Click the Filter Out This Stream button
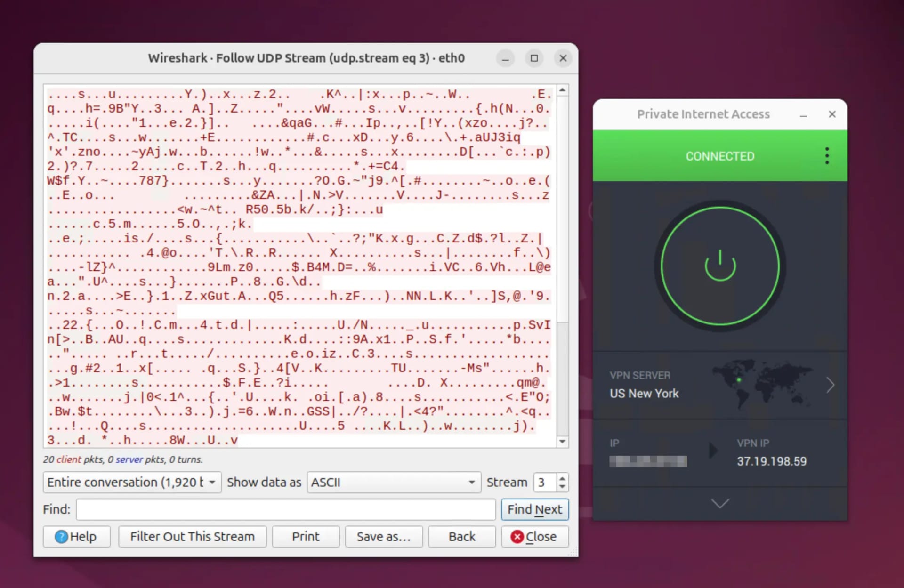 tap(192, 536)
